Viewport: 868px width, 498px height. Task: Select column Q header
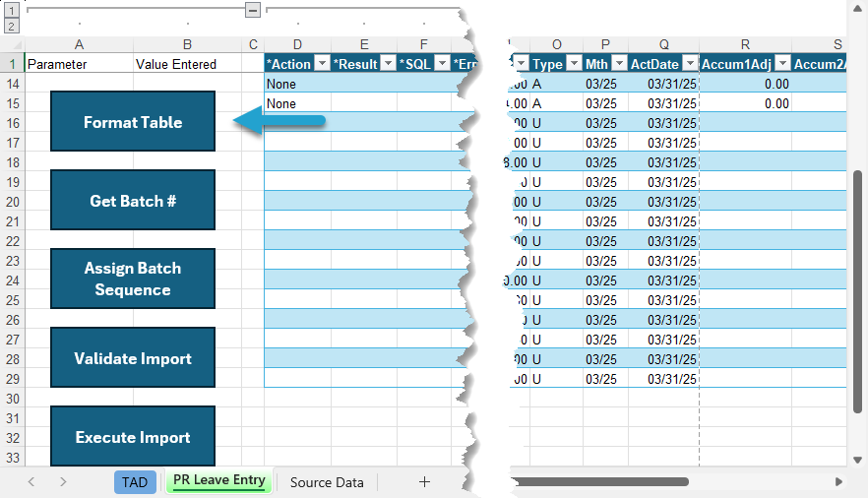[x=663, y=45]
